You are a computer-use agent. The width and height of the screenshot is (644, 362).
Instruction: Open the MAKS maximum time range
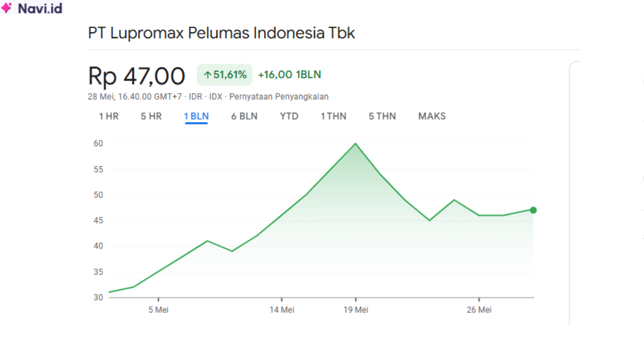click(x=431, y=116)
